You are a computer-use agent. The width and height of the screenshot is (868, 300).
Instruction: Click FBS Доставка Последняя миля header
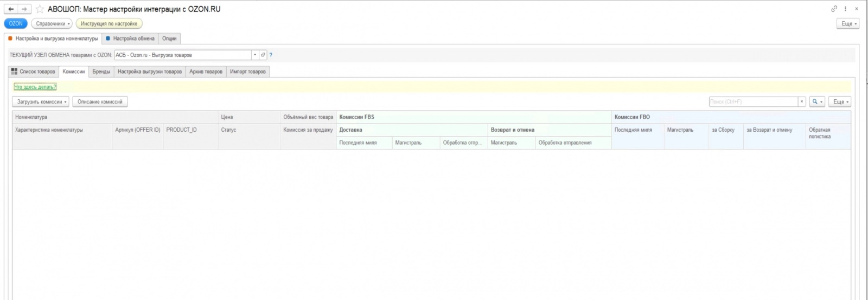(365, 143)
